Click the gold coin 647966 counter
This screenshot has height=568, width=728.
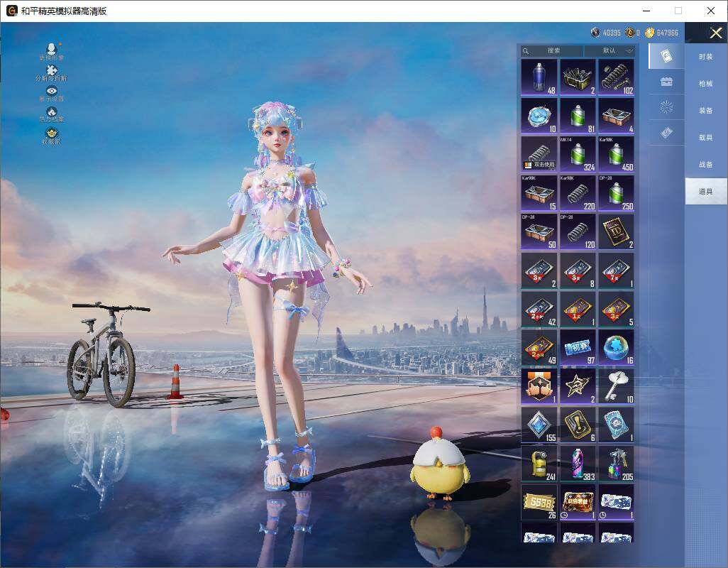[x=661, y=33]
